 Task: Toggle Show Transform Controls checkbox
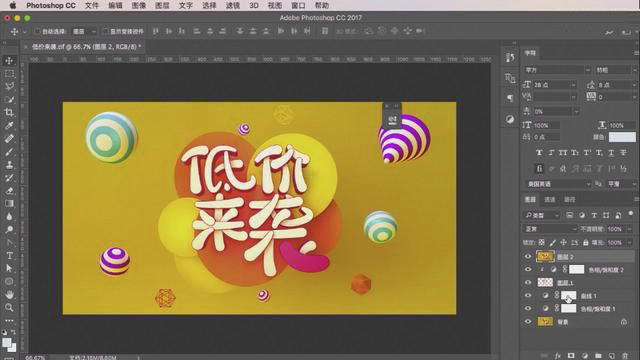pos(106,31)
